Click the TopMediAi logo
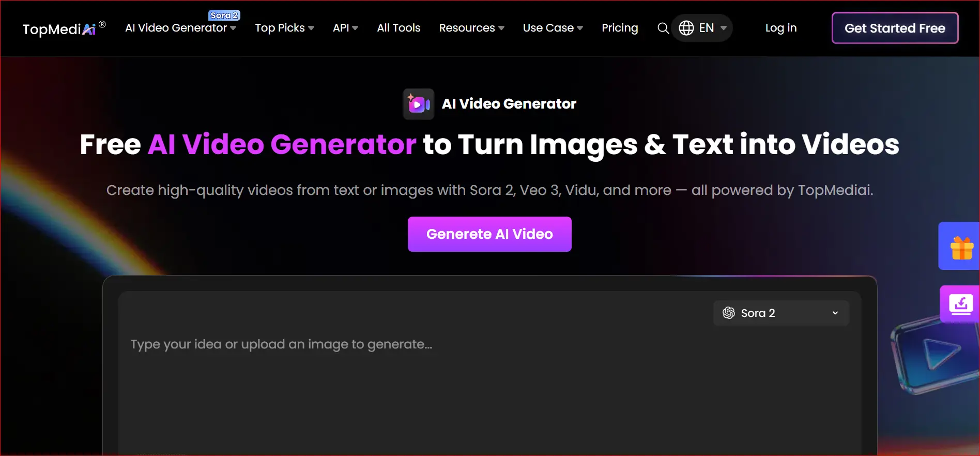The height and width of the screenshot is (456, 980). [x=64, y=28]
